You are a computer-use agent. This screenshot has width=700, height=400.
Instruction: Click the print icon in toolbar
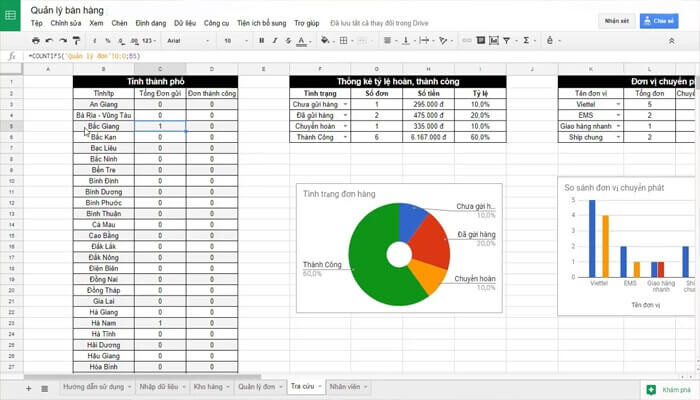36,40
